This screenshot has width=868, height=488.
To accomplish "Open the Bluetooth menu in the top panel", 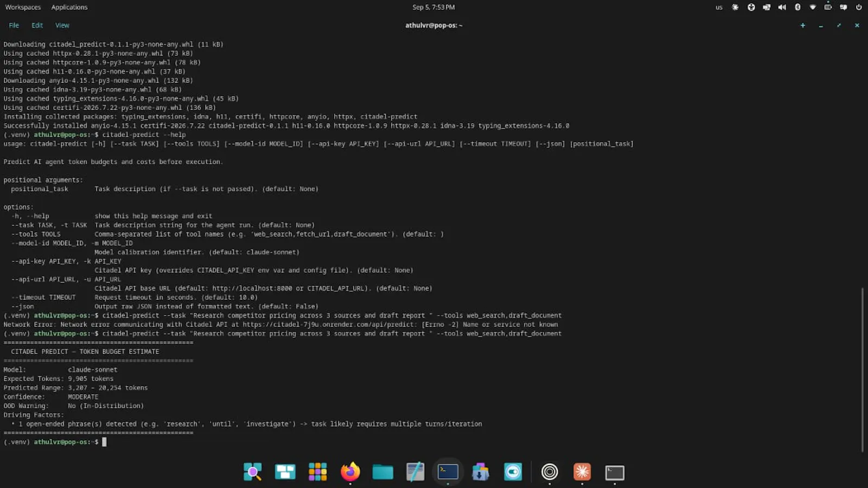I will click(x=797, y=7).
